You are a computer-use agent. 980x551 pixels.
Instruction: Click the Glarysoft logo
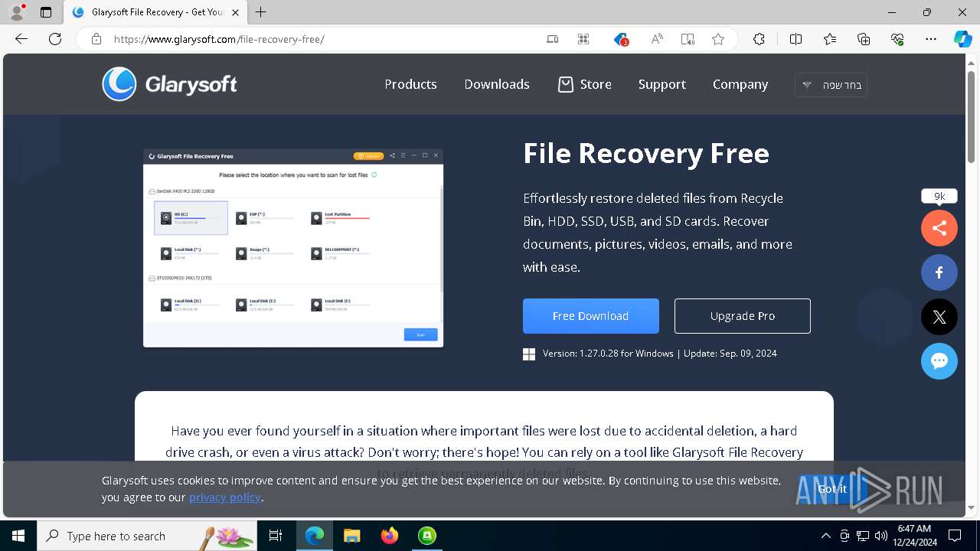click(x=169, y=84)
